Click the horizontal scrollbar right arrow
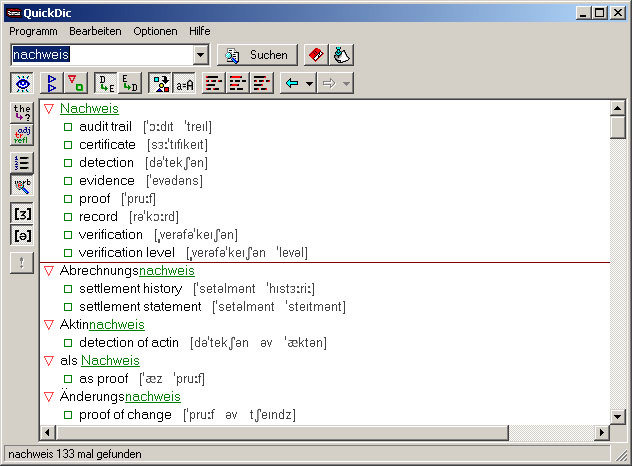Image resolution: width=632 pixels, height=466 pixels. [602, 433]
